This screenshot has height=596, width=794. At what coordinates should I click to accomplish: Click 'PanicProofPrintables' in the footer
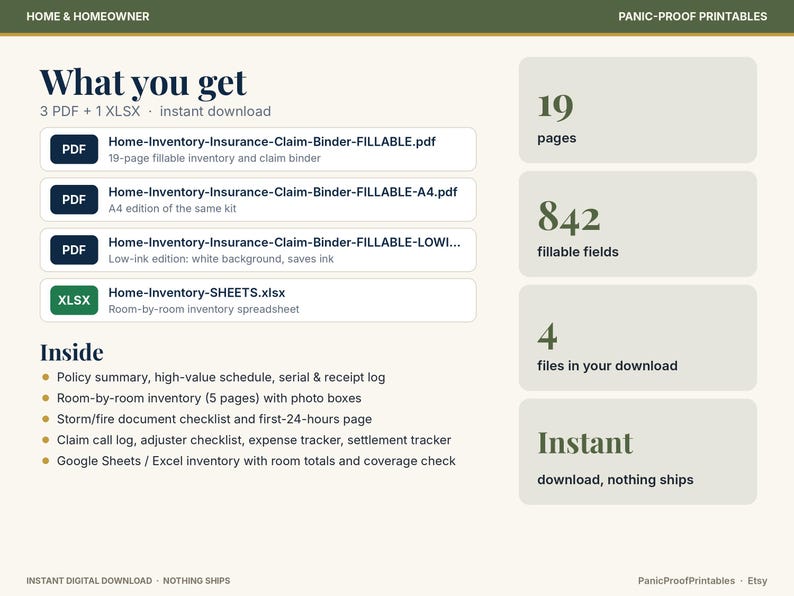coord(686,581)
